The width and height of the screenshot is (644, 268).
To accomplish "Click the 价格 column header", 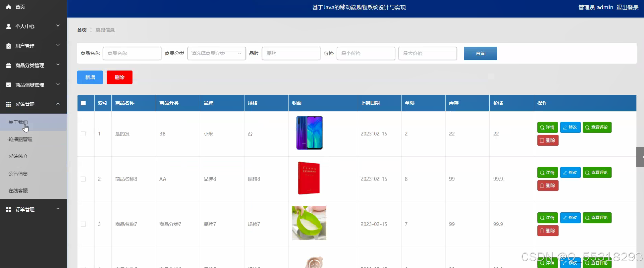I will 498,103.
